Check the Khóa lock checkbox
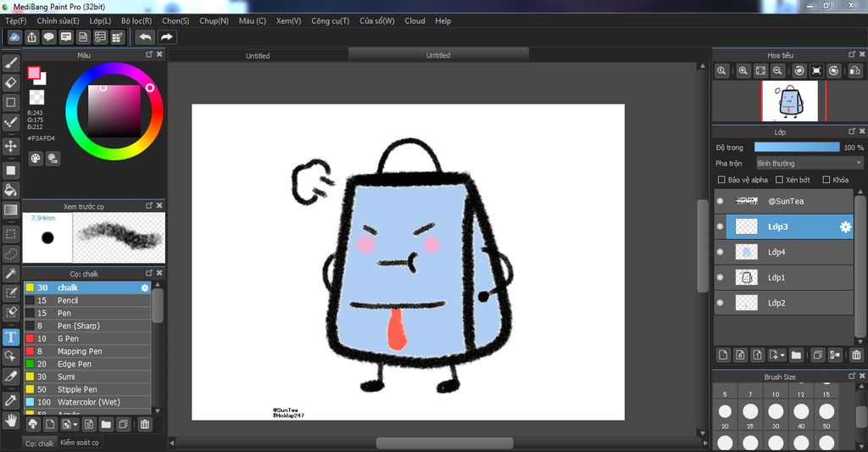This screenshot has height=452, width=868. click(826, 180)
